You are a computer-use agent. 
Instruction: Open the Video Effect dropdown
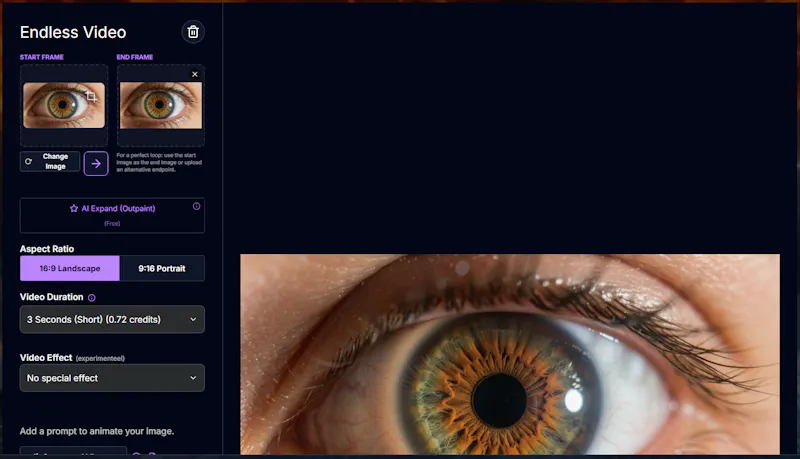pyautogui.click(x=112, y=378)
